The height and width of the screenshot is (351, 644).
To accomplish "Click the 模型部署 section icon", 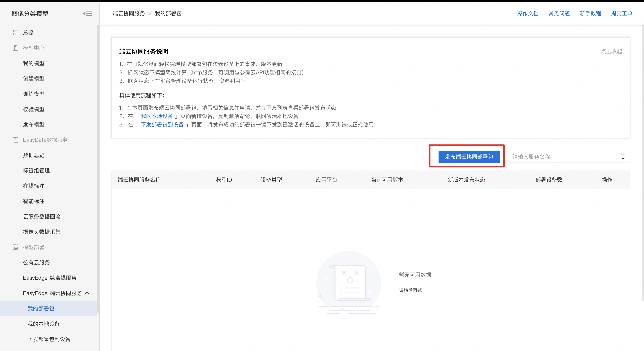I will pos(16,247).
